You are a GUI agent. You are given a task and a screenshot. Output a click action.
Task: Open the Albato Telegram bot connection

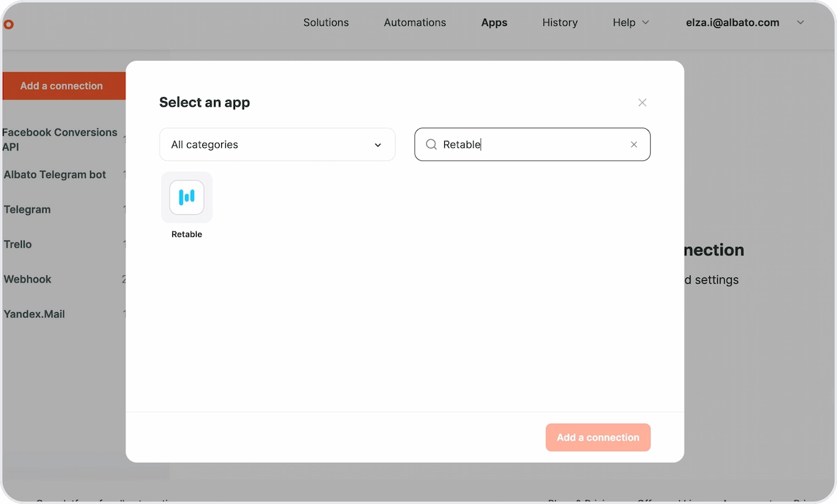coord(54,175)
